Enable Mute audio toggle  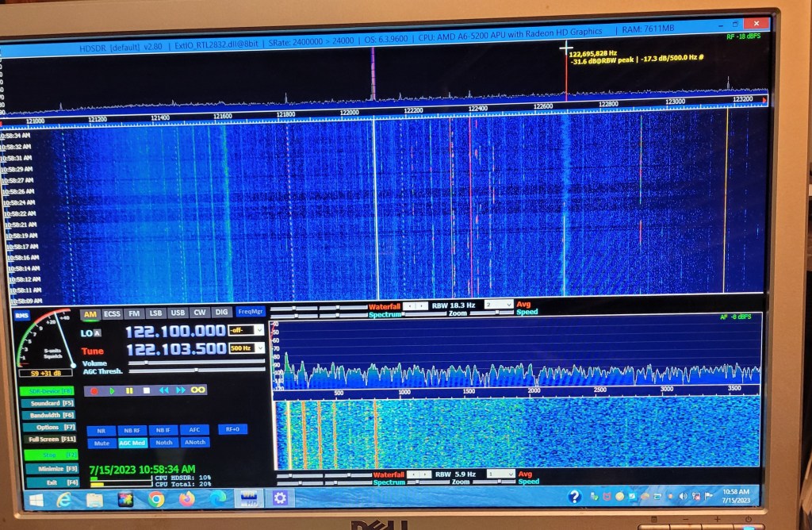point(101,444)
